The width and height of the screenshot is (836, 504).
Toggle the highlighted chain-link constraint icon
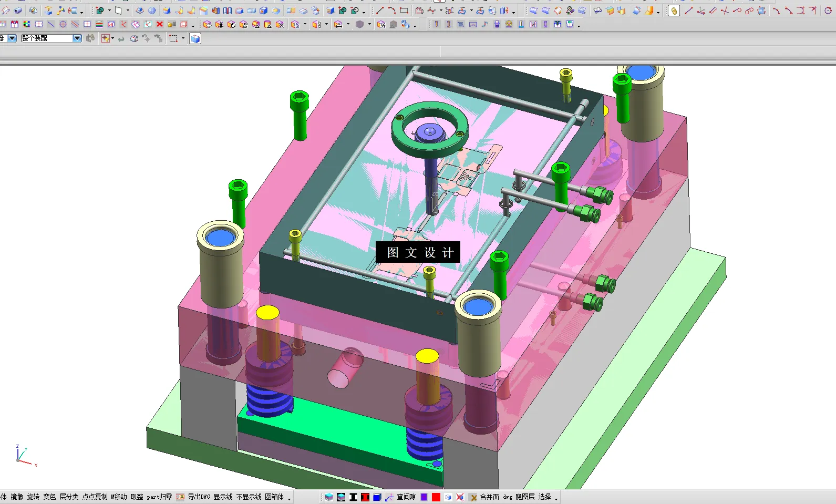point(674,11)
